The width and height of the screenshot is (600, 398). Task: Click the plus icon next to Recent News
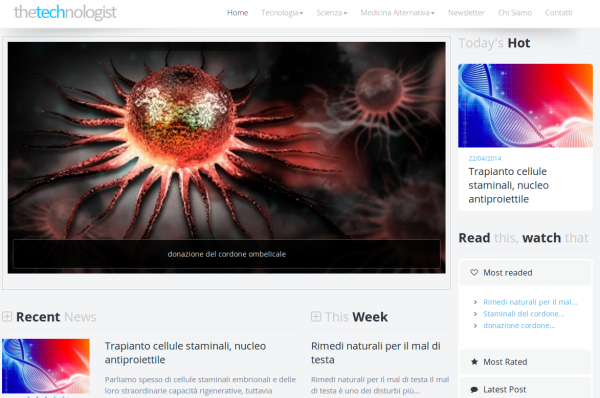click(x=7, y=316)
